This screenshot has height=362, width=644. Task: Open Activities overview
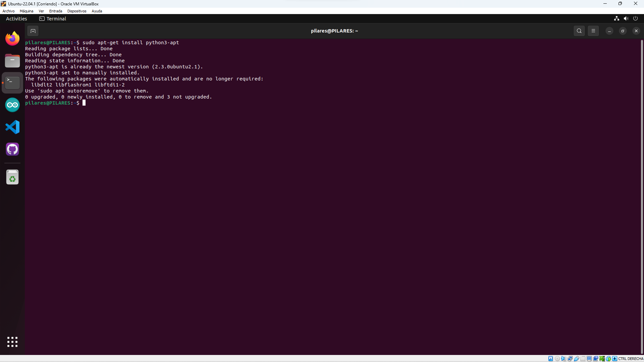point(16,19)
